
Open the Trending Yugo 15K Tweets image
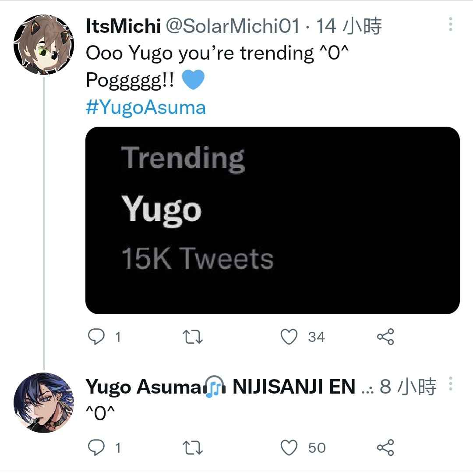click(x=272, y=220)
